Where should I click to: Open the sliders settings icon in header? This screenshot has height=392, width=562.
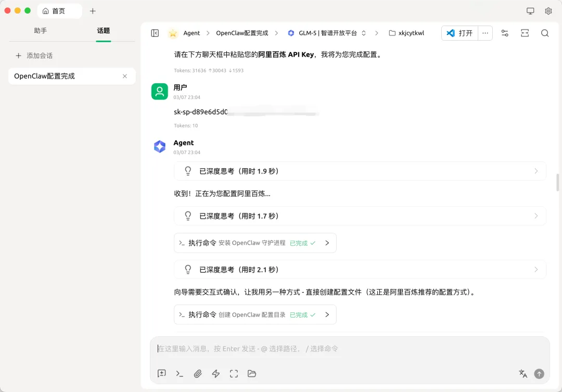point(505,33)
